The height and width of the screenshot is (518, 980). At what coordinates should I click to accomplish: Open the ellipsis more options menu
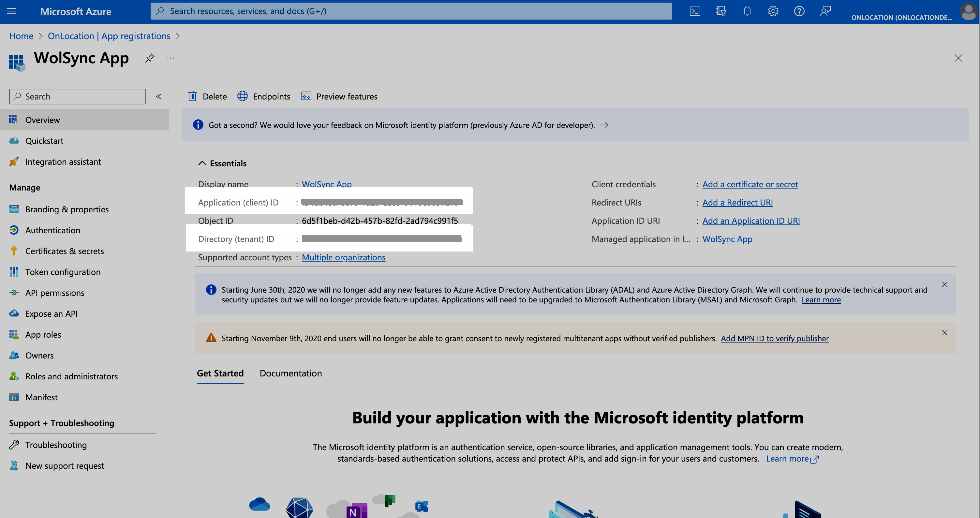click(171, 58)
